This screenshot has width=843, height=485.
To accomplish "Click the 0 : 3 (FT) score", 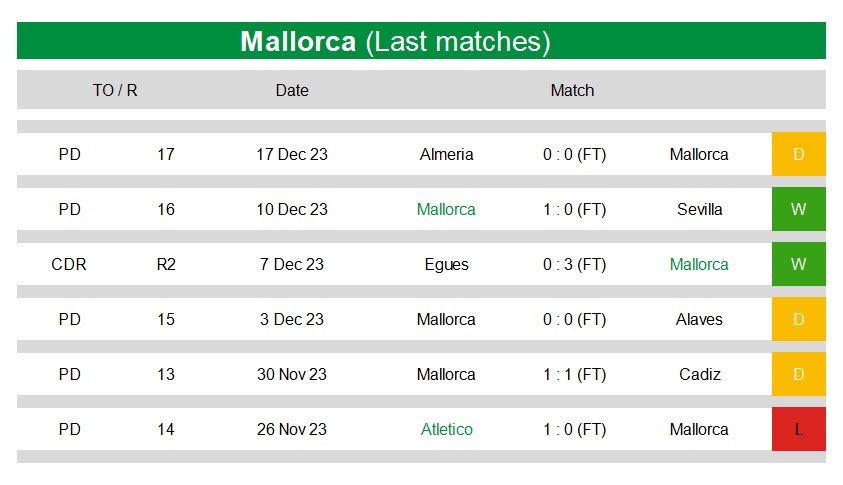I will point(574,265).
